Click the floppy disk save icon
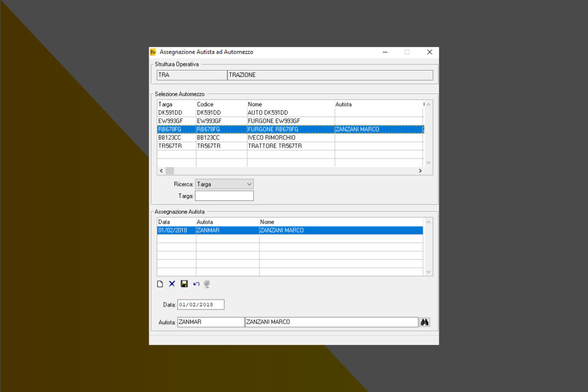Viewport: 588px width, 392px height. (x=184, y=284)
